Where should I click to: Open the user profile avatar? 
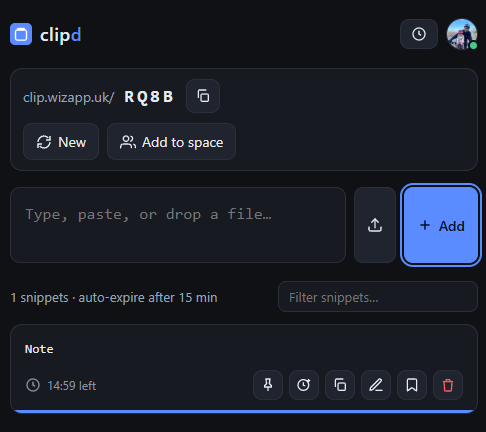[462, 34]
